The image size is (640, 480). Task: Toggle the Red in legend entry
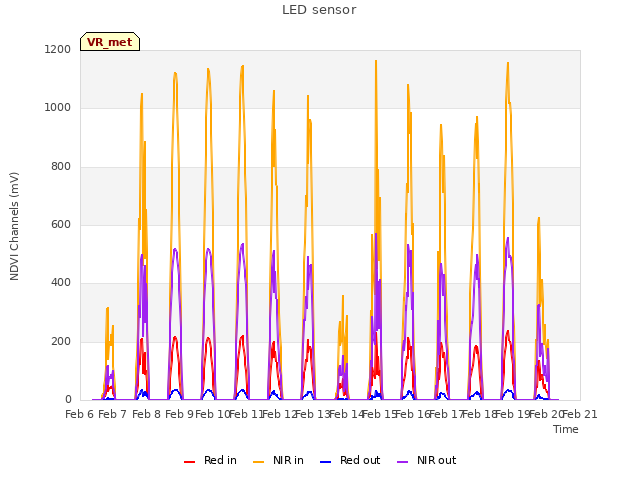[210, 460]
